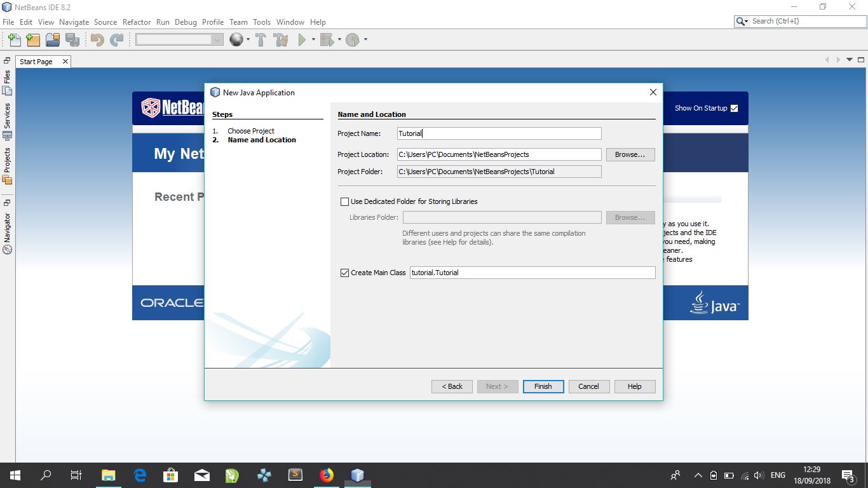Open Firefox from the taskbar
The image size is (868, 488).
[326, 475]
